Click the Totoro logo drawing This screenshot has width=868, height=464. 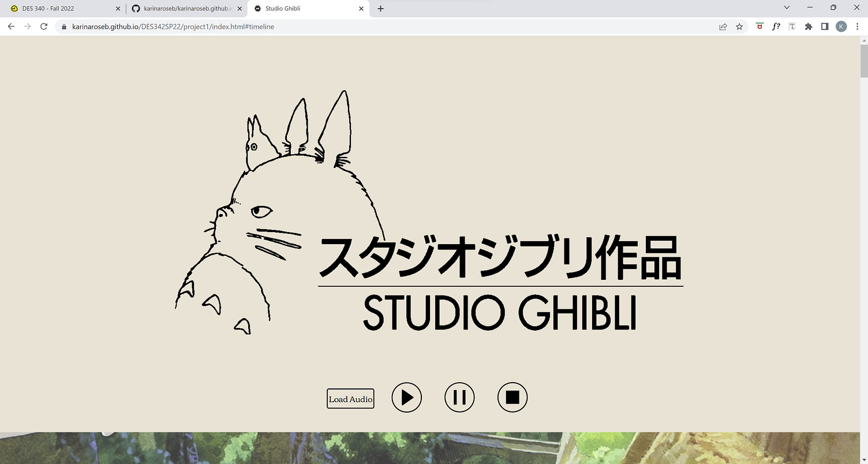279,212
